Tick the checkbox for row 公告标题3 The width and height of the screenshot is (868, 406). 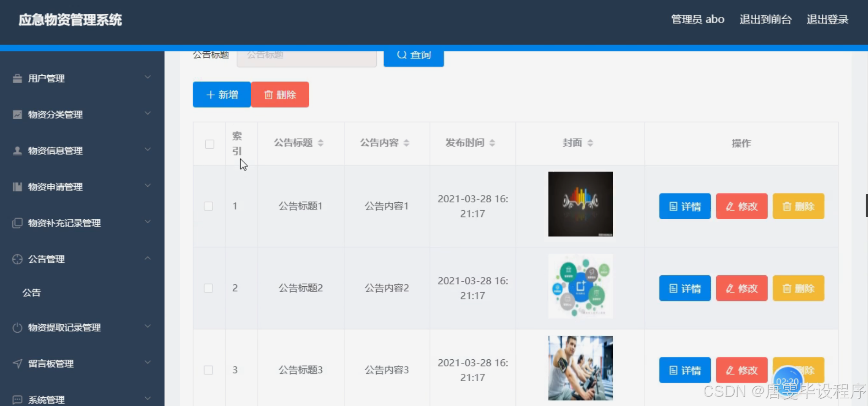click(x=209, y=370)
